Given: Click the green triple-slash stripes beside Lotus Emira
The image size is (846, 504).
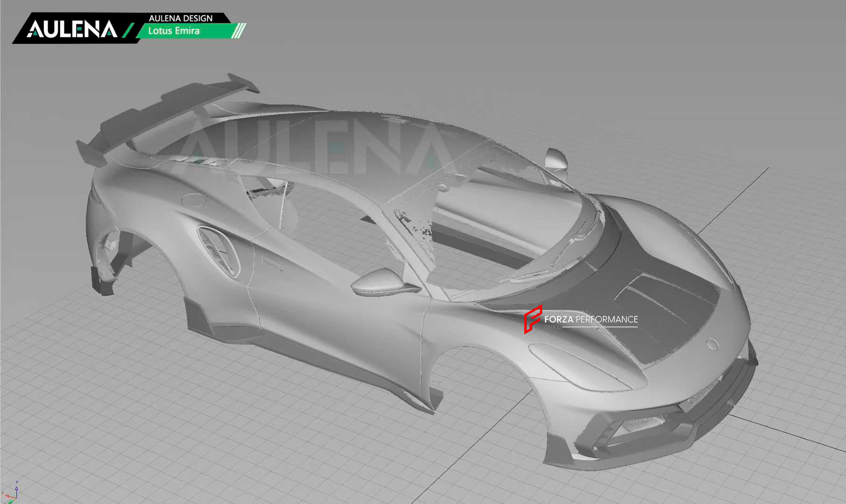Looking at the screenshot, I should [239, 31].
